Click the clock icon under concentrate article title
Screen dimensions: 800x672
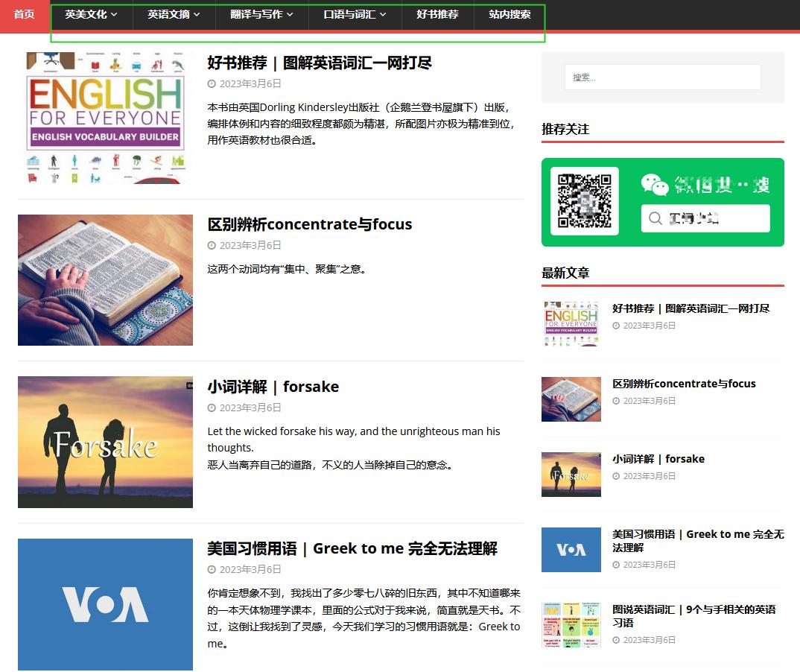tap(212, 245)
